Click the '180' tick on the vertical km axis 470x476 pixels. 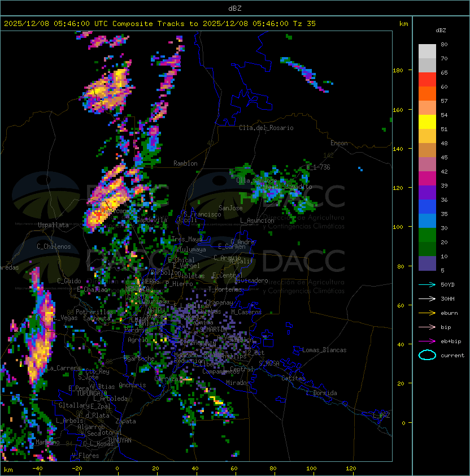[x=398, y=71]
